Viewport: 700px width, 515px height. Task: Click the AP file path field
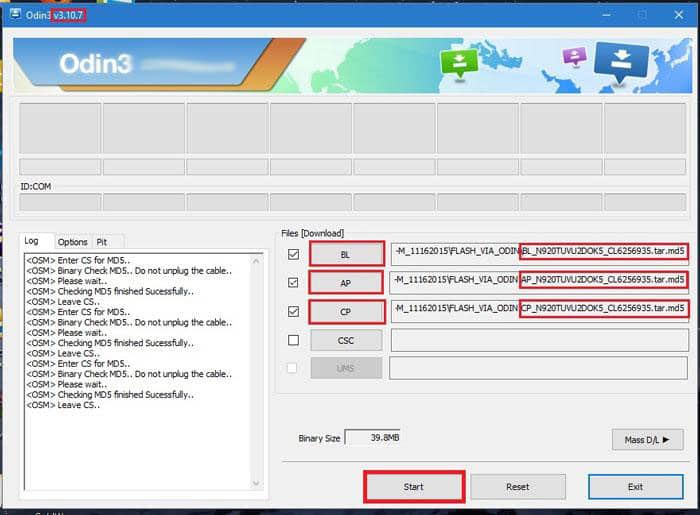pyautogui.click(x=539, y=282)
